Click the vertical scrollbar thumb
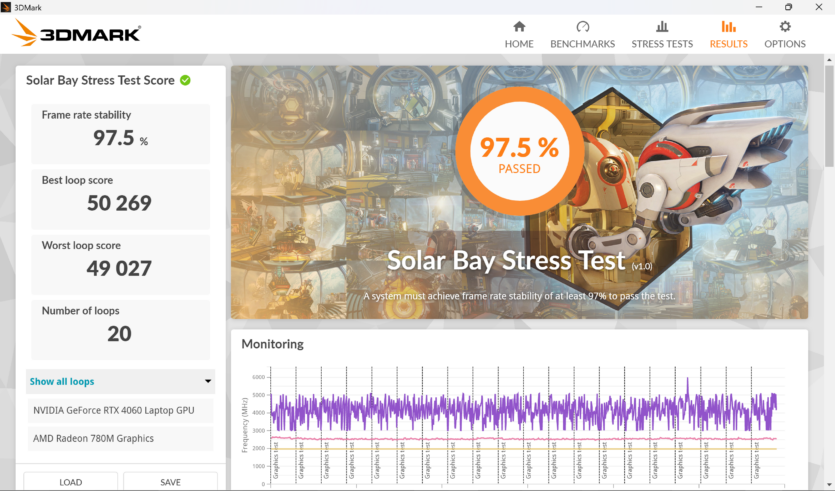This screenshot has width=835, height=491. point(829,117)
